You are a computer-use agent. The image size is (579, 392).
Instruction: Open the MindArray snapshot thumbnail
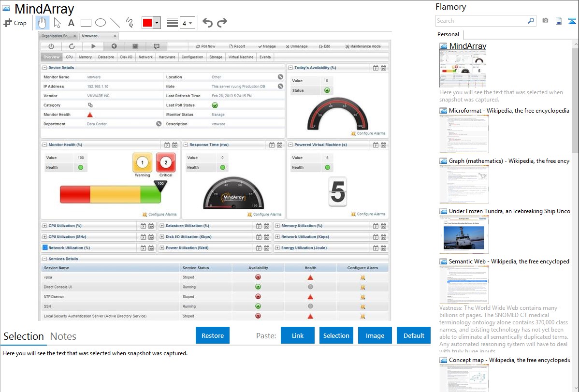tap(463, 69)
